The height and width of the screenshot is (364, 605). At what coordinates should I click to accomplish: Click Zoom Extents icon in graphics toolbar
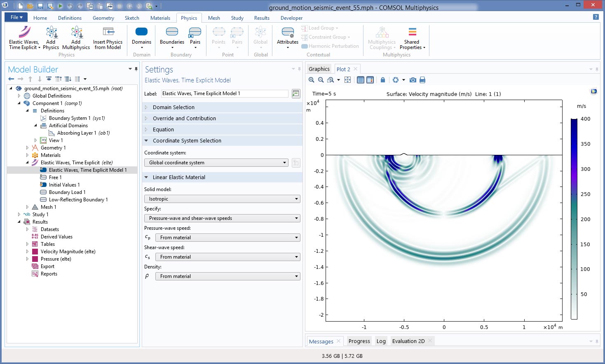[347, 80]
